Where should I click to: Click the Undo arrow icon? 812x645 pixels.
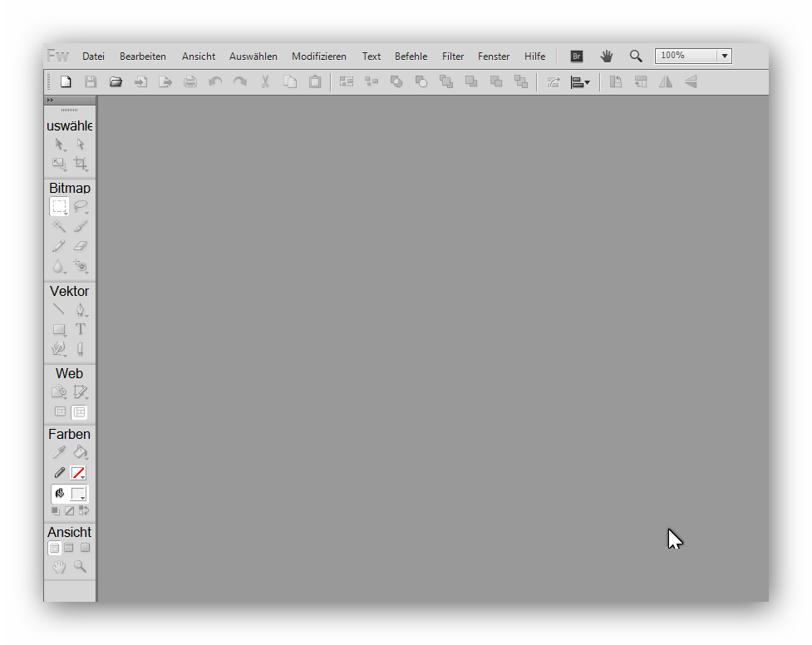pyautogui.click(x=215, y=81)
